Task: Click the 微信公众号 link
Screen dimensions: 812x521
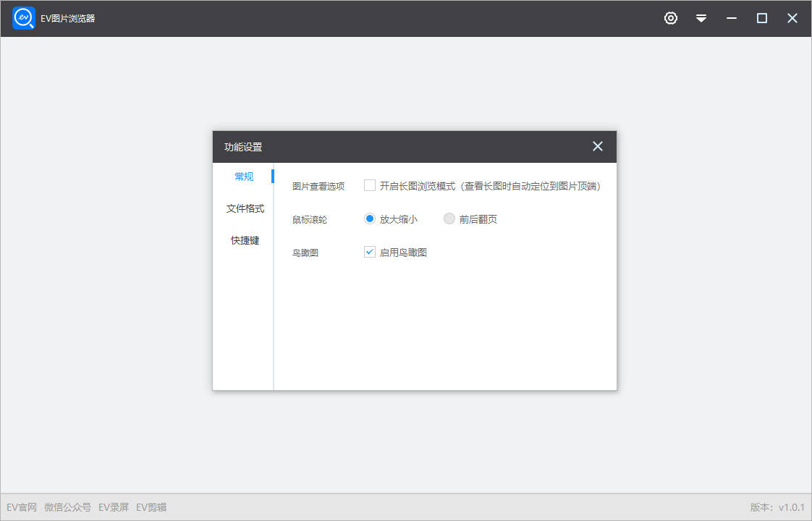Action: (x=67, y=507)
